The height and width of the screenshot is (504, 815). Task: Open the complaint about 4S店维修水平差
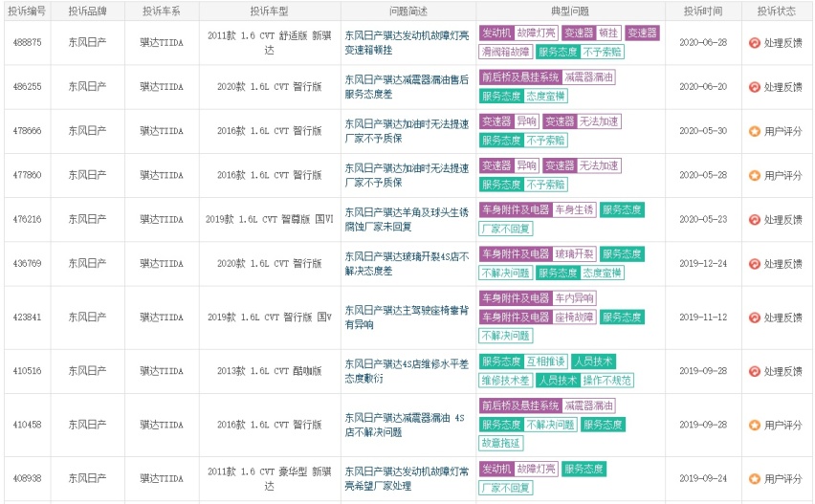pos(407,371)
